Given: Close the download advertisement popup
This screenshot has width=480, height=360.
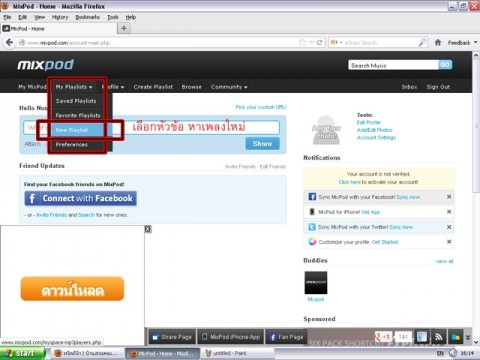Looking at the screenshot, I should click(148, 229).
